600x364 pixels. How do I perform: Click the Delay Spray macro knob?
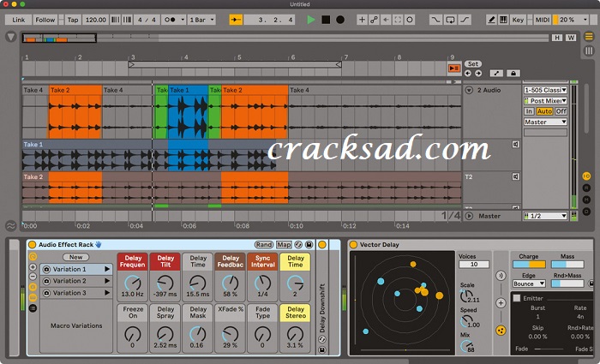point(165,334)
